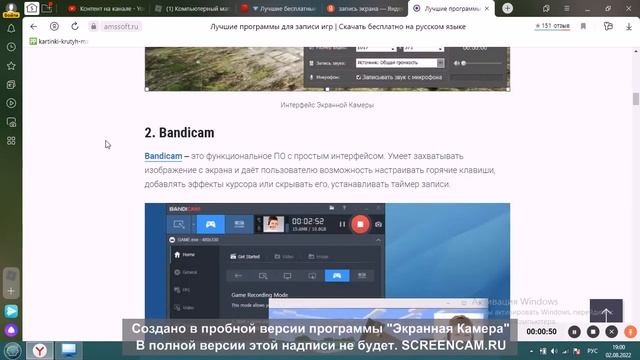Launch Alice assistant purple icon
640x360 pixels.
(11, 330)
